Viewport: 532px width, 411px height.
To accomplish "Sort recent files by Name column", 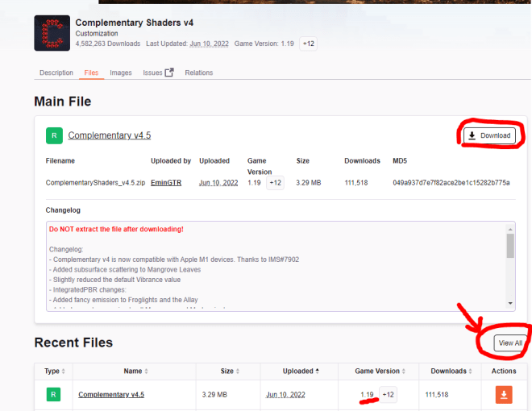I will pyautogui.click(x=135, y=371).
